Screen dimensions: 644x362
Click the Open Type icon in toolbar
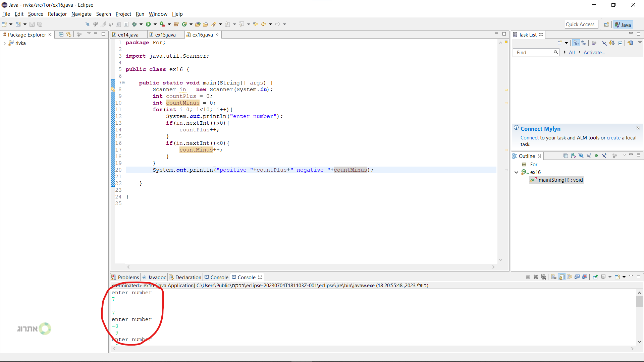tap(198, 24)
